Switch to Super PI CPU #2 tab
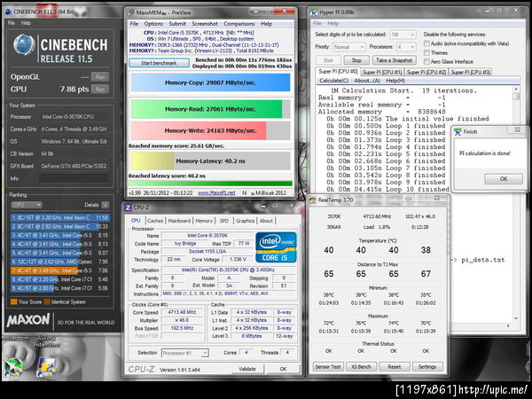This screenshot has width=532, height=399. click(x=426, y=73)
